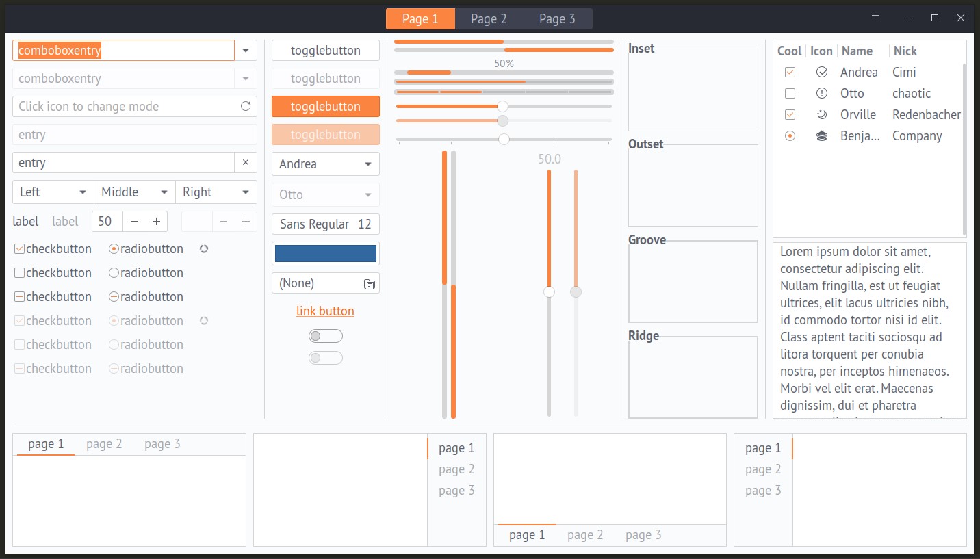Switch to Page 2 in the header bar
The image size is (980, 559).
[489, 19]
